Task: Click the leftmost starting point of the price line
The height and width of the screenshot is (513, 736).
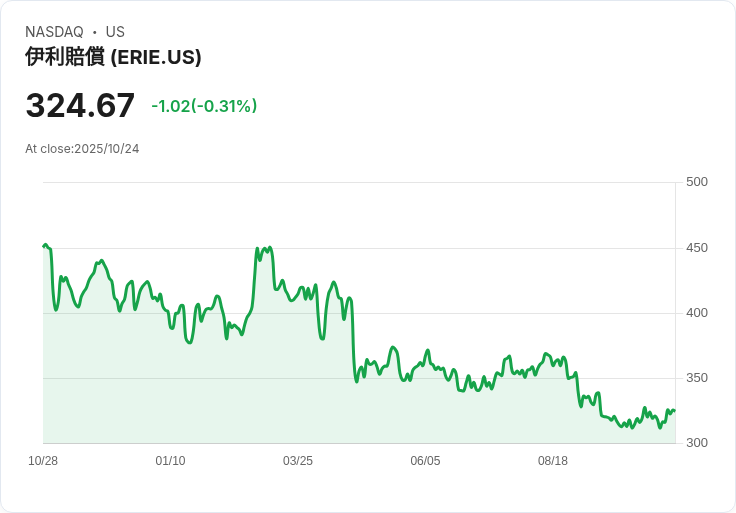Action: (44, 245)
